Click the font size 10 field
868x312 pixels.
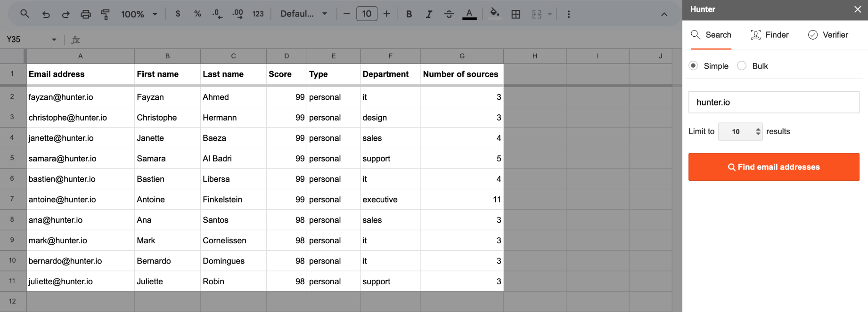tap(367, 14)
